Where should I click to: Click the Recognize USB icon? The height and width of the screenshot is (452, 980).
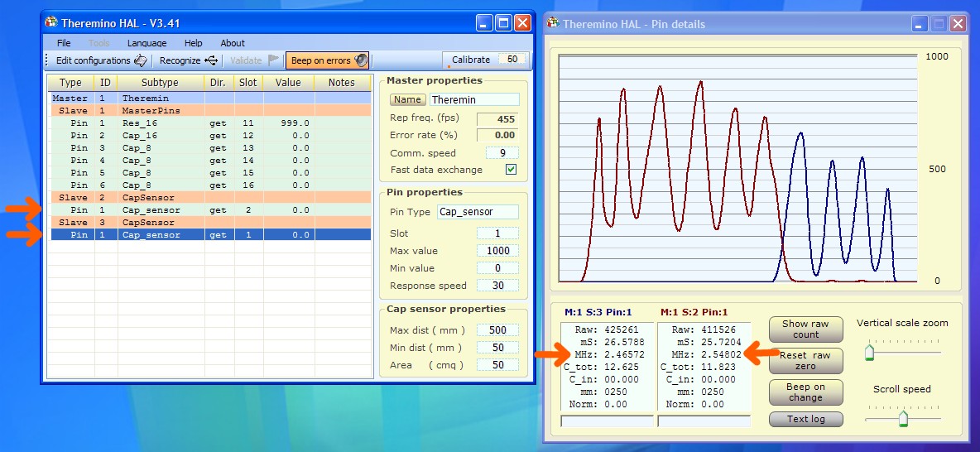211,60
